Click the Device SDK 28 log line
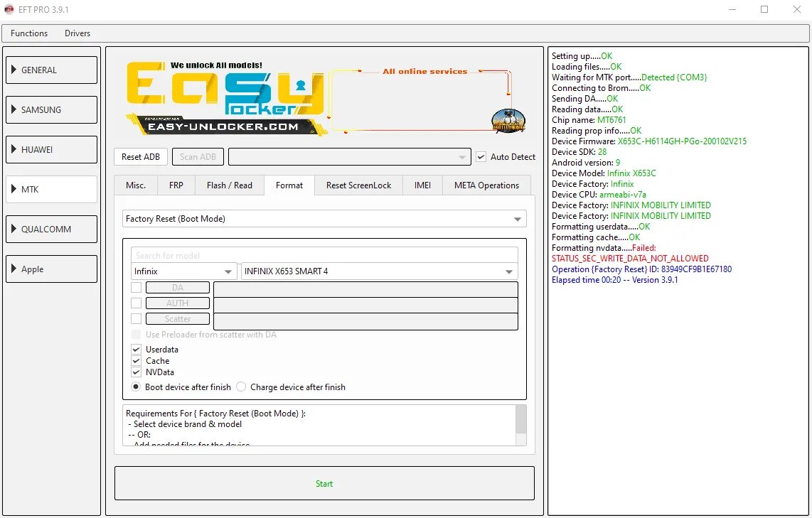812x518 pixels. click(579, 152)
